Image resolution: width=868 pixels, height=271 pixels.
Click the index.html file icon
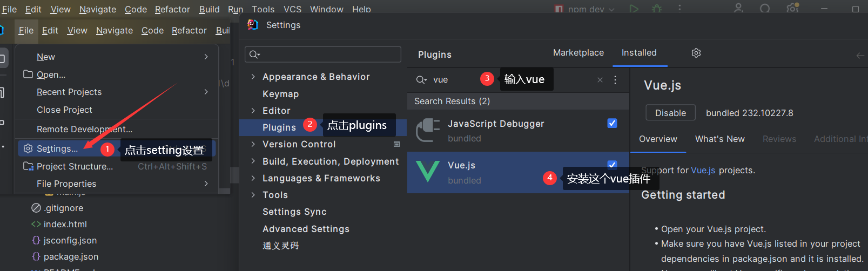(x=36, y=224)
